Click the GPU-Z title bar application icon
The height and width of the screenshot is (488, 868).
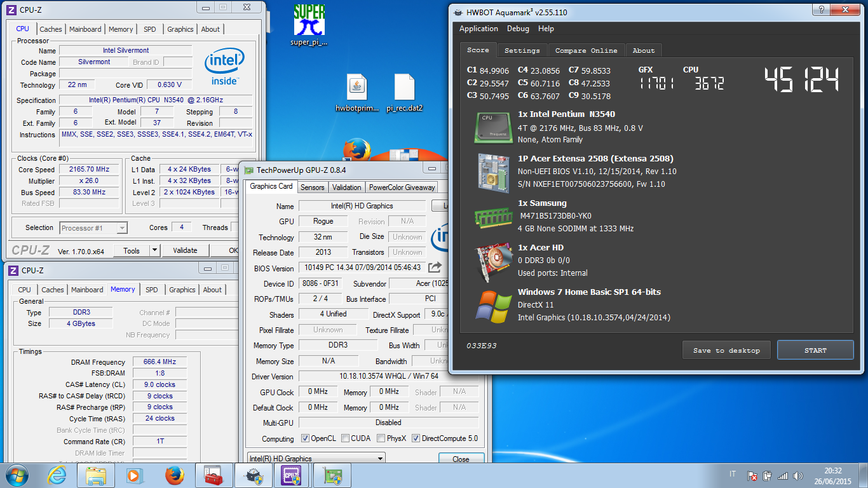[x=248, y=170]
